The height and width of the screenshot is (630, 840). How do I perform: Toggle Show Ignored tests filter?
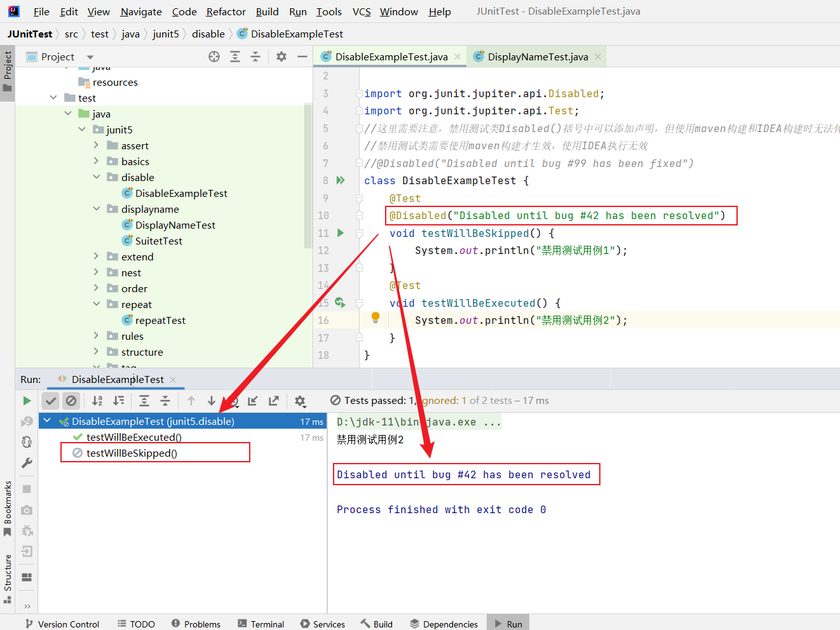coord(71,401)
